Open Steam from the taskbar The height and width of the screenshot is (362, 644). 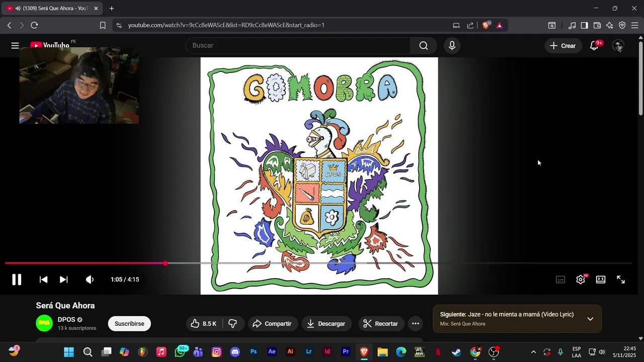[x=456, y=352]
